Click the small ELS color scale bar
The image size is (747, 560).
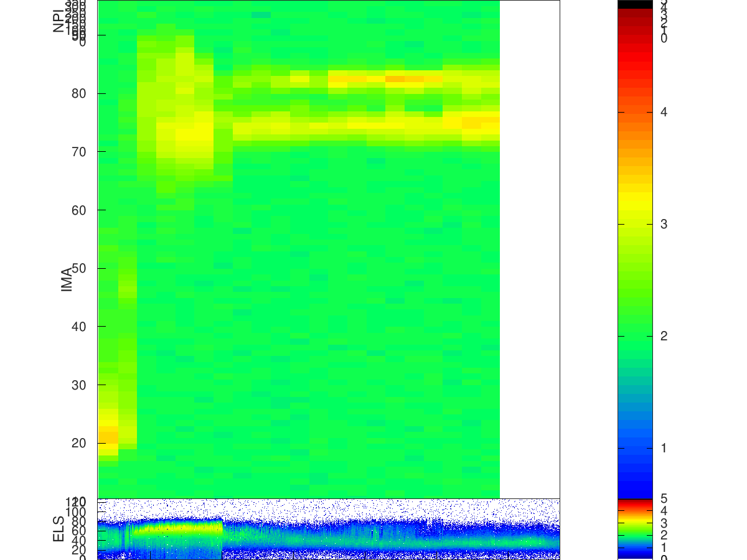pos(635,529)
